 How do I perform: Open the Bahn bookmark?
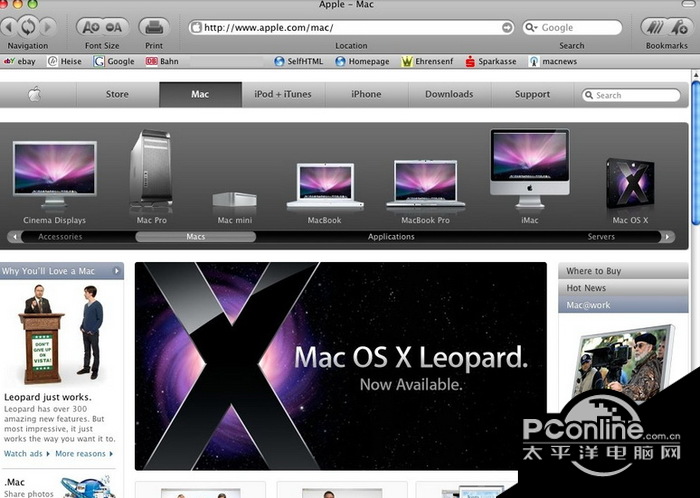(x=162, y=61)
